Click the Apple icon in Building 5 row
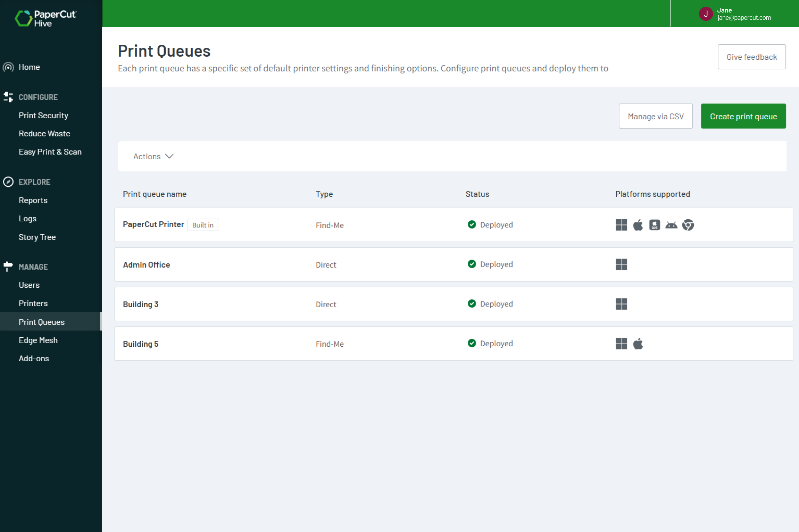The image size is (799, 532). pyautogui.click(x=638, y=344)
